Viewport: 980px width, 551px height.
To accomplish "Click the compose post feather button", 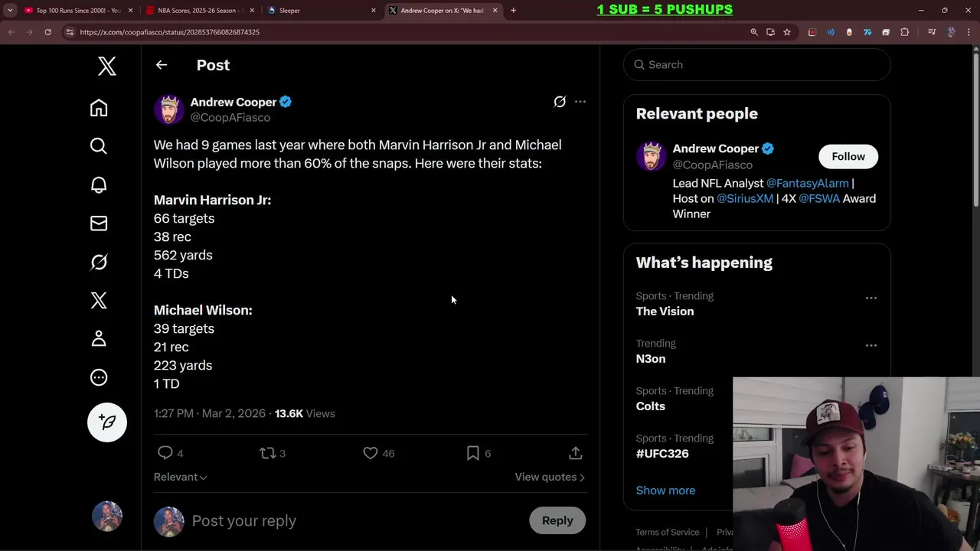I will click(x=107, y=422).
